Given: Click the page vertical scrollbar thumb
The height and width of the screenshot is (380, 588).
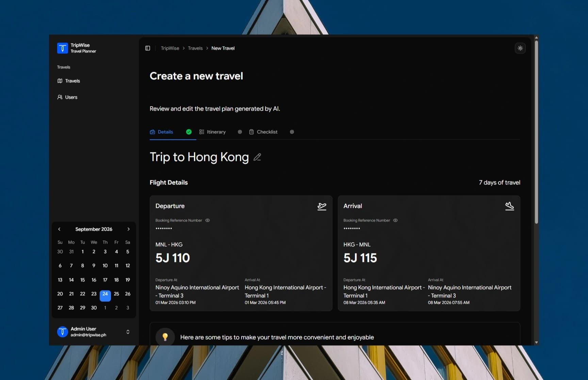Looking at the screenshot, I should (536, 132).
